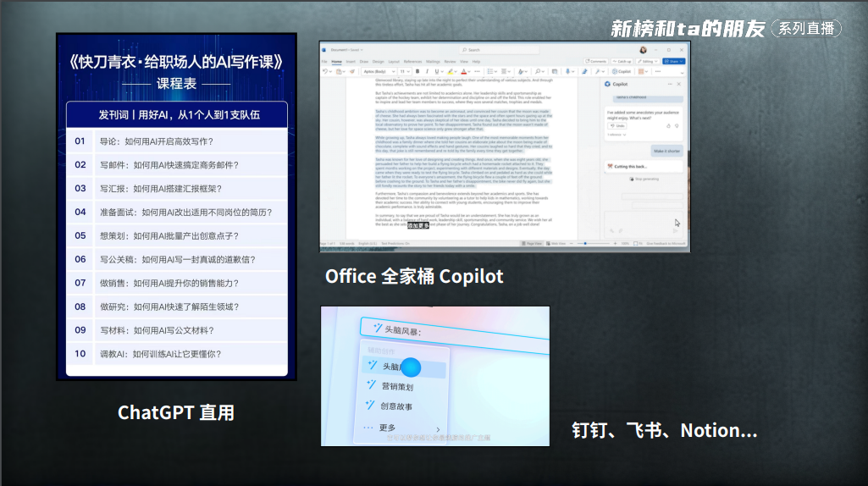Open the Share dropdown button in Word
The height and width of the screenshot is (486, 868).
(x=674, y=62)
